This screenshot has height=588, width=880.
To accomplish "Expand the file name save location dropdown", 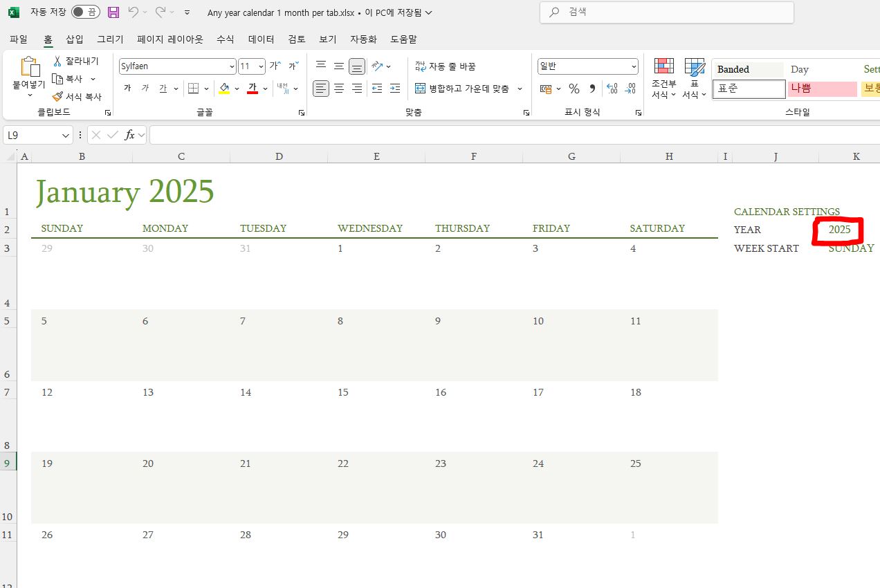I will (429, 12).
